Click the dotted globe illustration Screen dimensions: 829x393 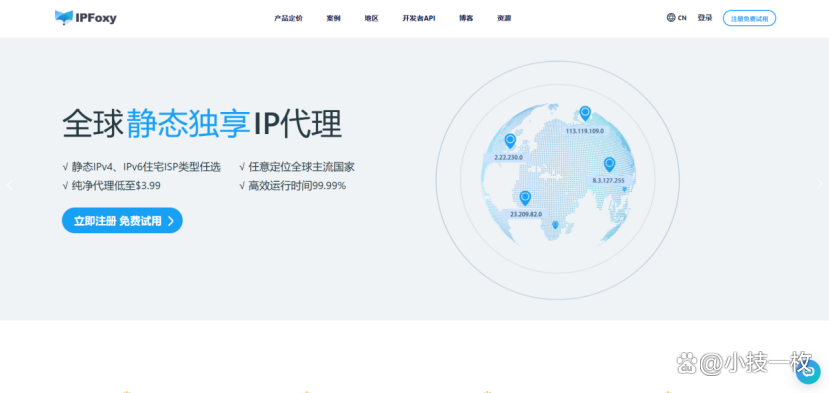coord(558,176)
